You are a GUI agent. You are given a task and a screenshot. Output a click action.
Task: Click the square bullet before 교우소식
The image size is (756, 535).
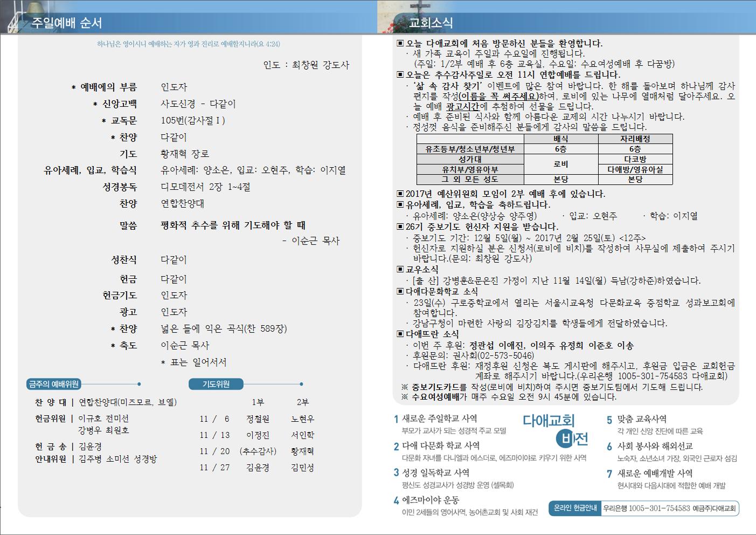400,269
